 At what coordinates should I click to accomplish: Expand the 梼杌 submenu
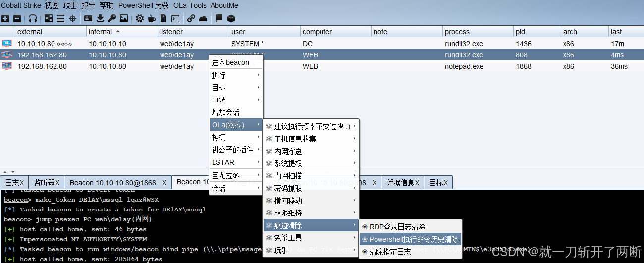coord(236,137)
